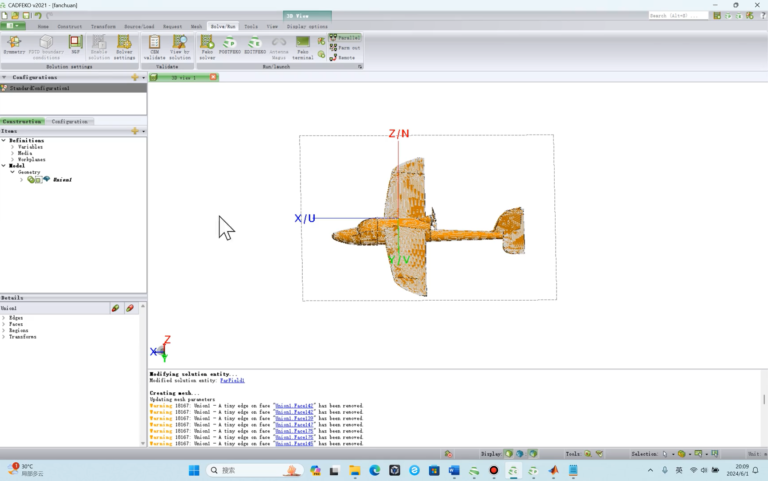Open Run/launch group dialog launcher
The image size is (768, 481).
[x=360, y=67]
